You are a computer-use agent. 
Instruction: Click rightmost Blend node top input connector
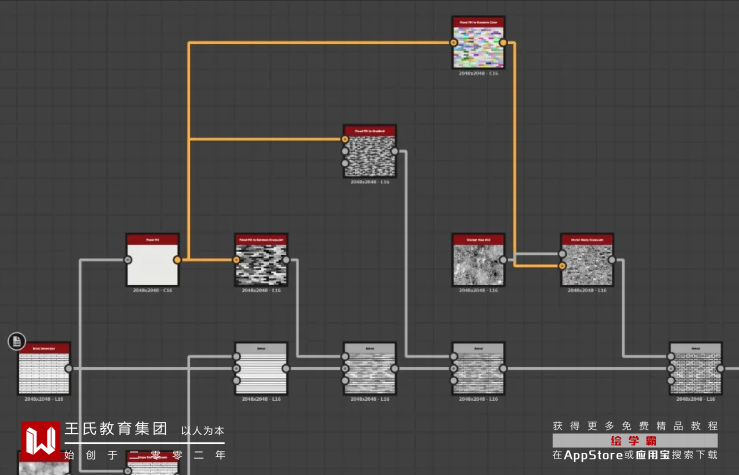click(x=671, y=356)
